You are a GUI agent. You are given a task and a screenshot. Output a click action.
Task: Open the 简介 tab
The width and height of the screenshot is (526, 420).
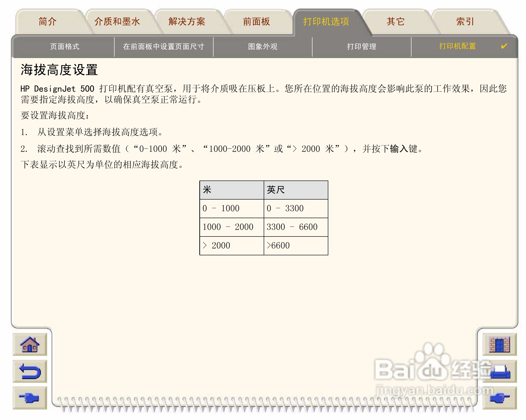click(48, 22)
